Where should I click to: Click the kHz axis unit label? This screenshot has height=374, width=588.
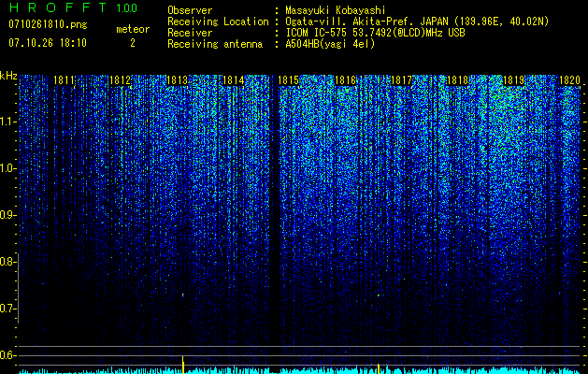8,76
